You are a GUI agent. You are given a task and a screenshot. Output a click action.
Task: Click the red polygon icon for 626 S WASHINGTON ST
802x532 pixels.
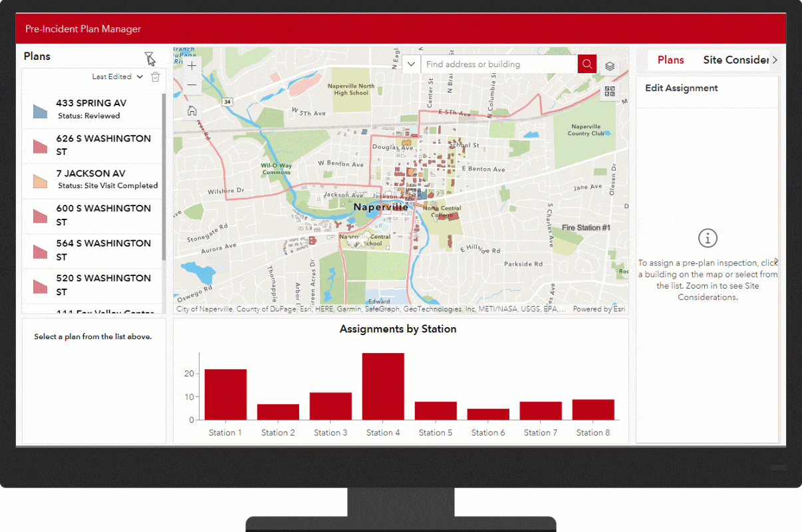[41, 146]
